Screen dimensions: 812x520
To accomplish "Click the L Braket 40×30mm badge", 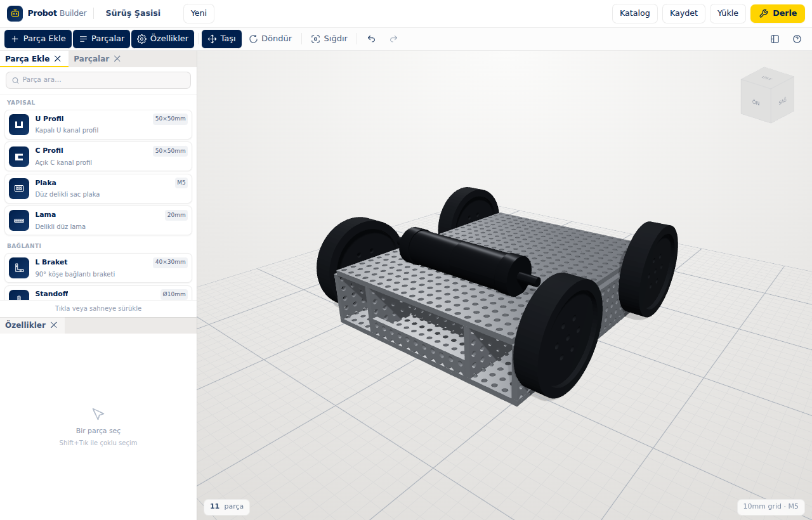I will [170, 263].
